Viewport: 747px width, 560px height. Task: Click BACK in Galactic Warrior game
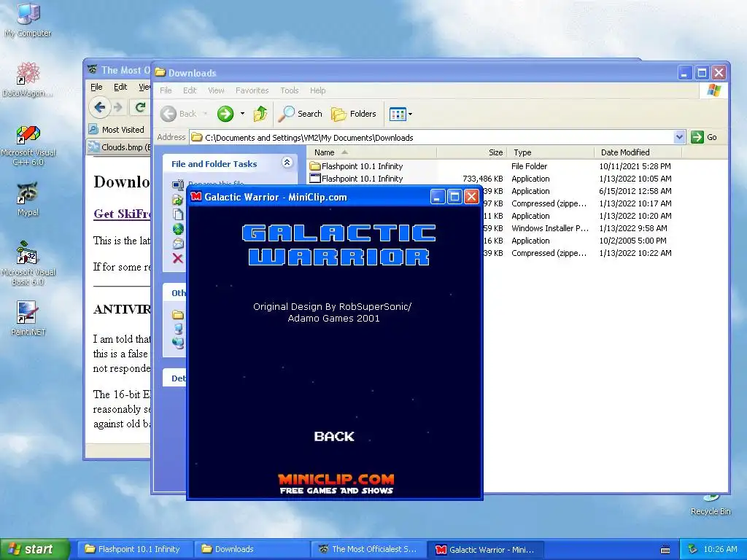click(x=334, y=436)
